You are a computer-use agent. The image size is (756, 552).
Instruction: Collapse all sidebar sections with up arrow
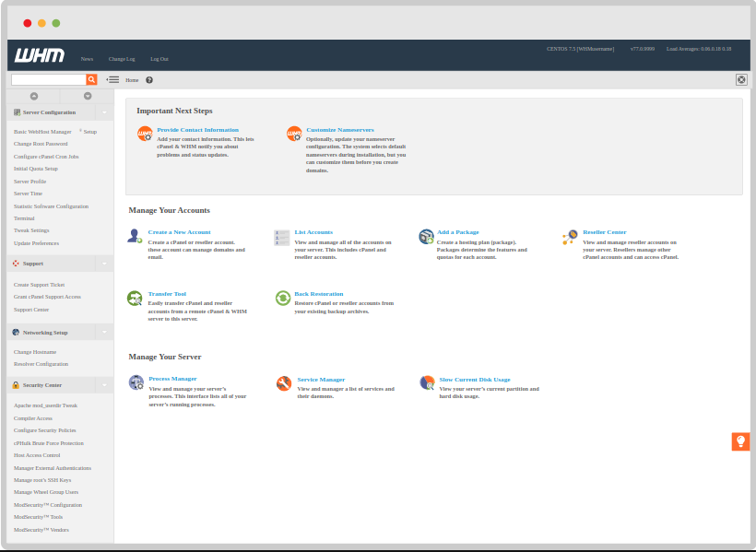click(34, 96)
